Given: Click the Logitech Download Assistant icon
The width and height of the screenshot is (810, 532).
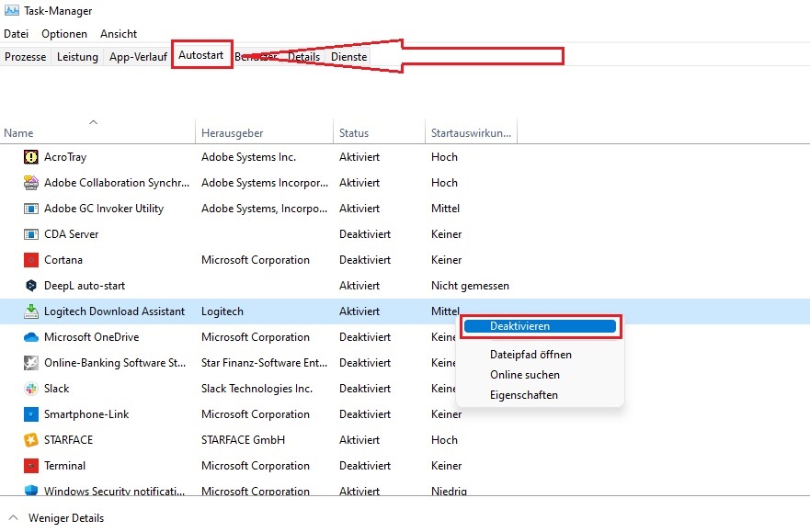Looking at the screenshot, I should [x=31, y=311].
